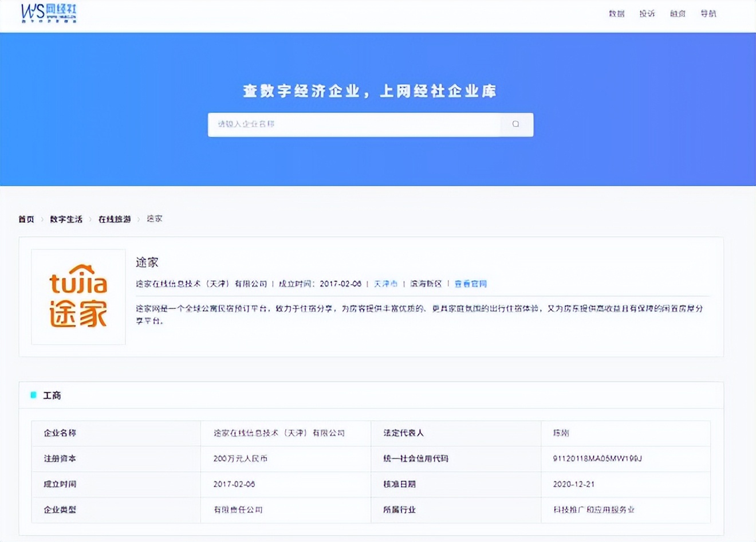
Task: Open the 导航 header menu
Action: 708,14
